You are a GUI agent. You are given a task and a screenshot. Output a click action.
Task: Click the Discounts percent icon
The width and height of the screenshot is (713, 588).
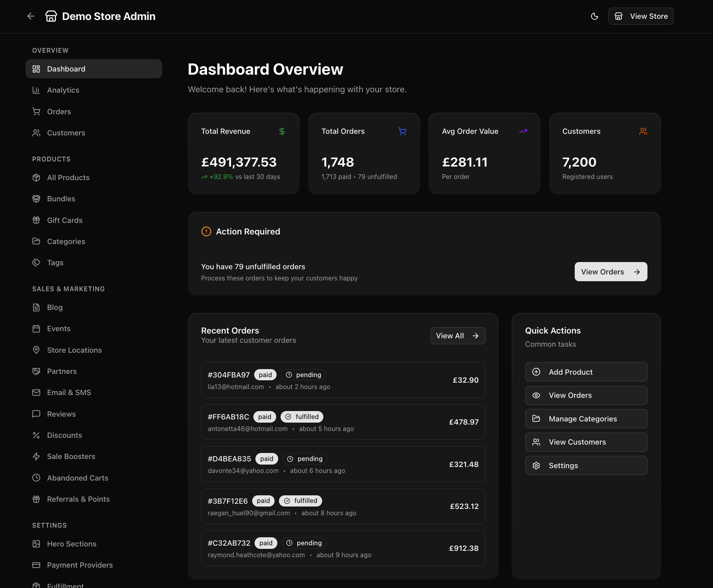tap(36, 435)
